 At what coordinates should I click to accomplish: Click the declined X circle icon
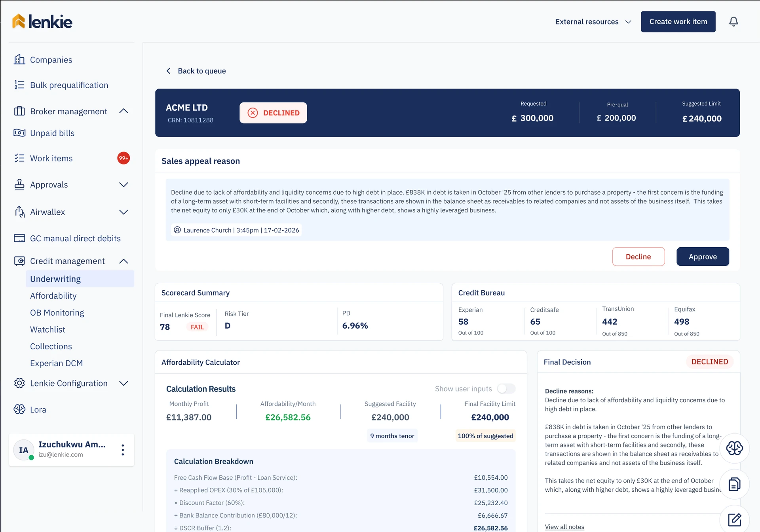253,113
